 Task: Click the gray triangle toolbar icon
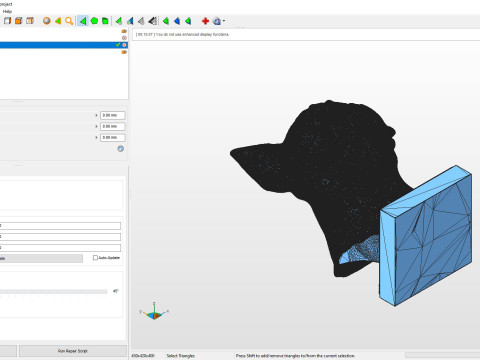pyautogui.click(x=141, y=21)
